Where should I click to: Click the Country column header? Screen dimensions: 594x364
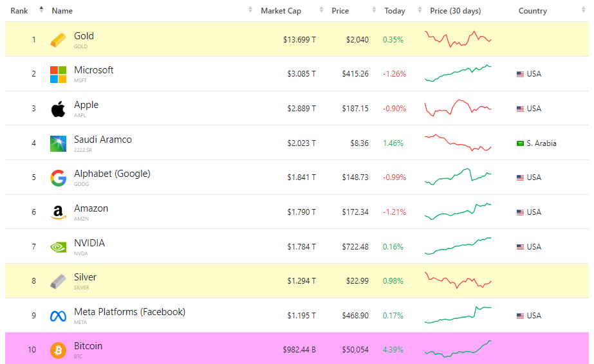(x=533, y=11)
